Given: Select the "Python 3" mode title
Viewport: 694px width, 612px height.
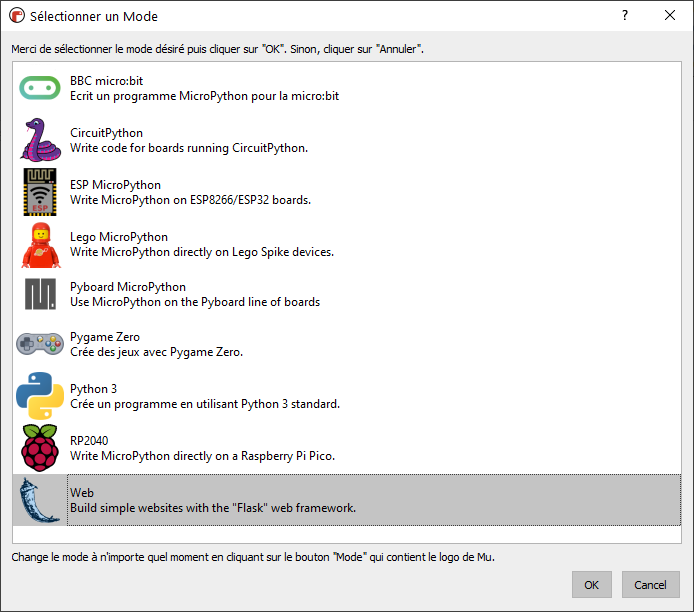Looking at the screenshot, I should pos(93,389).
